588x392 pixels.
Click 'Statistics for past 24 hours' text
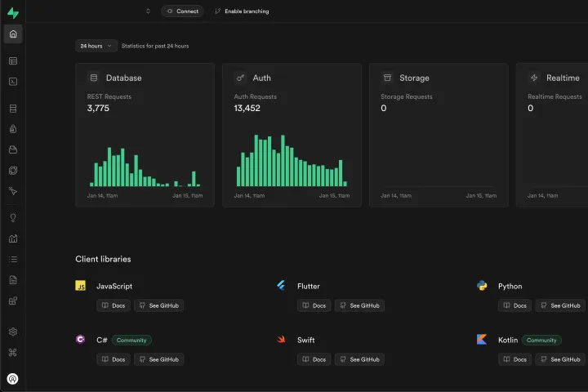(x=155, y=46)
